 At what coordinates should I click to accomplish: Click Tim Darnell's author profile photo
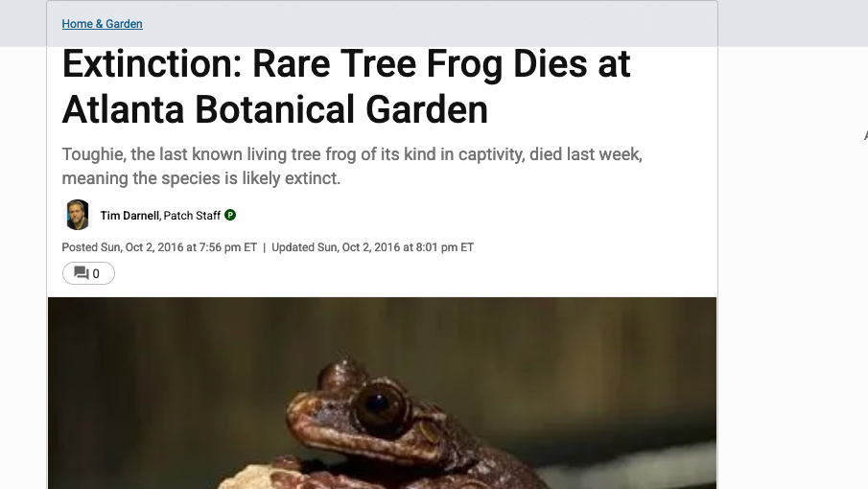coord(77,216)
